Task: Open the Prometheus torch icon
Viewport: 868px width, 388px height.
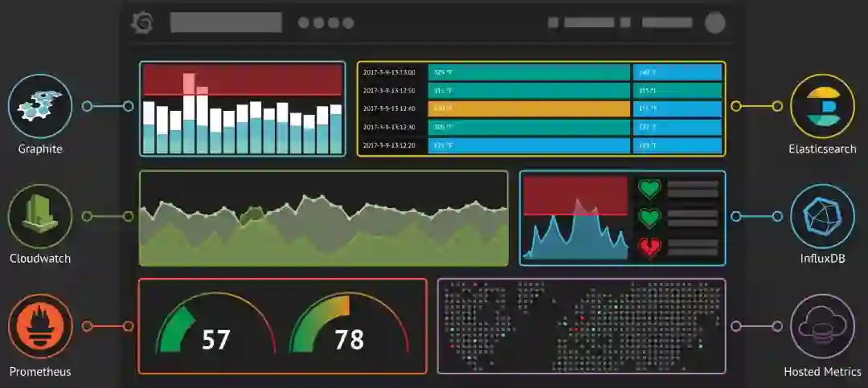Action: (x=40, y=326)
